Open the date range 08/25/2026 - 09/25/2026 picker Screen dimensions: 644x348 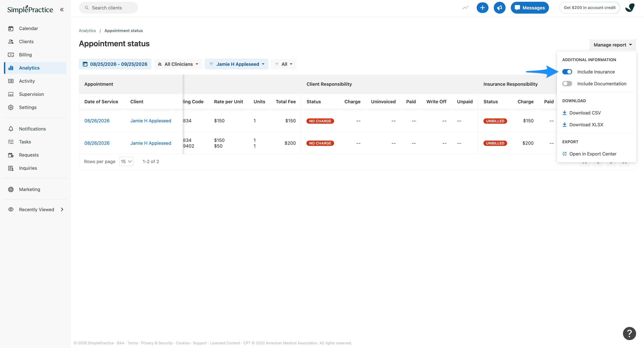click(115, 64)
